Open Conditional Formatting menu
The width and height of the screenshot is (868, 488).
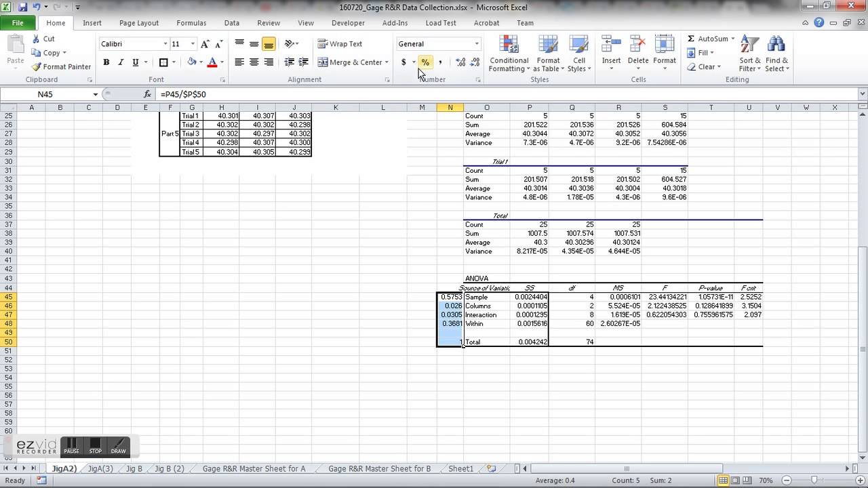coord(509,54)
